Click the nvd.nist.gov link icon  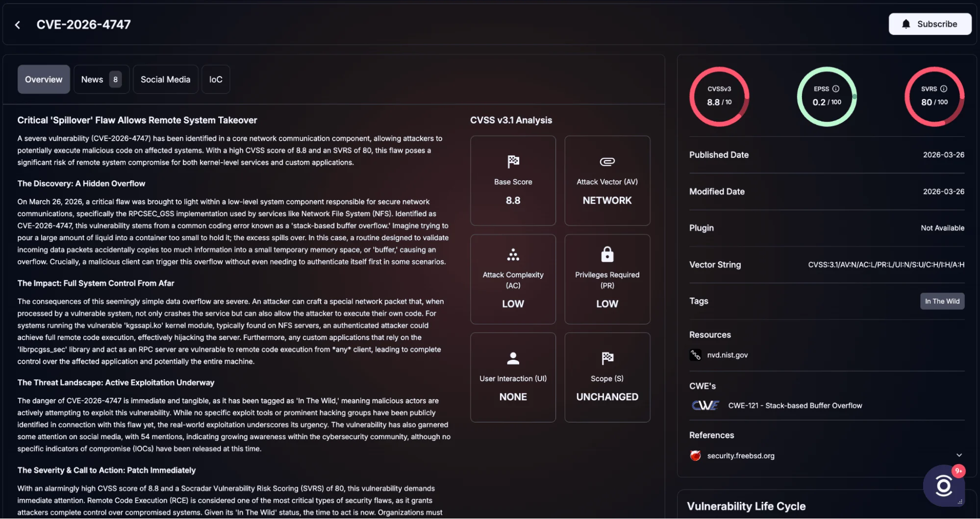695,355
